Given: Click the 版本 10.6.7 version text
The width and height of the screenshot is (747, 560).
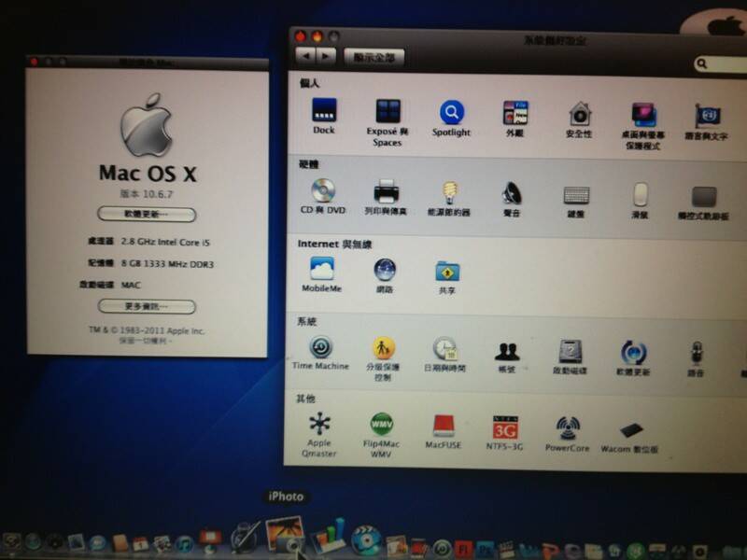Looking at the screenshot, I should [147, 194].
